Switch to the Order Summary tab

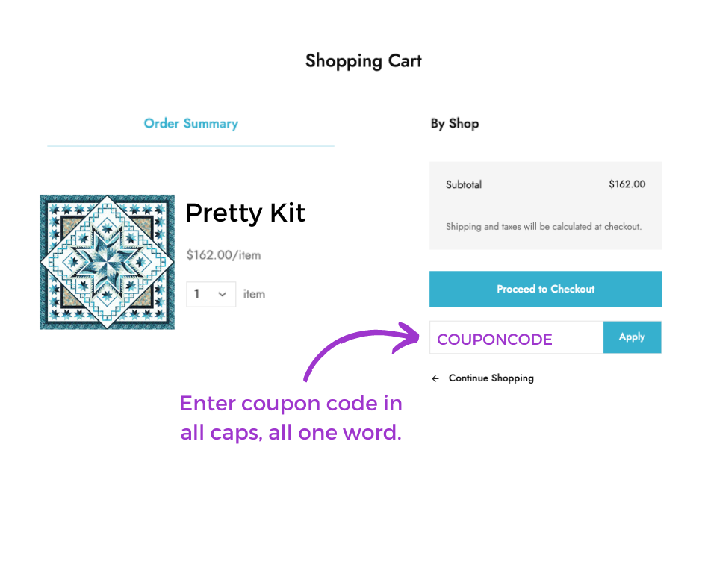(190, 124)
